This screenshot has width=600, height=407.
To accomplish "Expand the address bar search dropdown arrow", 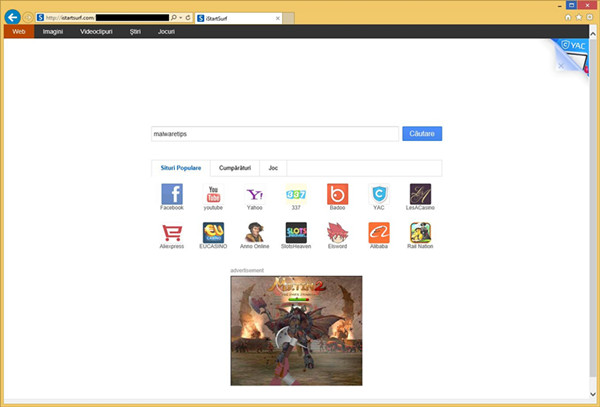I will [x=180, y=18].
